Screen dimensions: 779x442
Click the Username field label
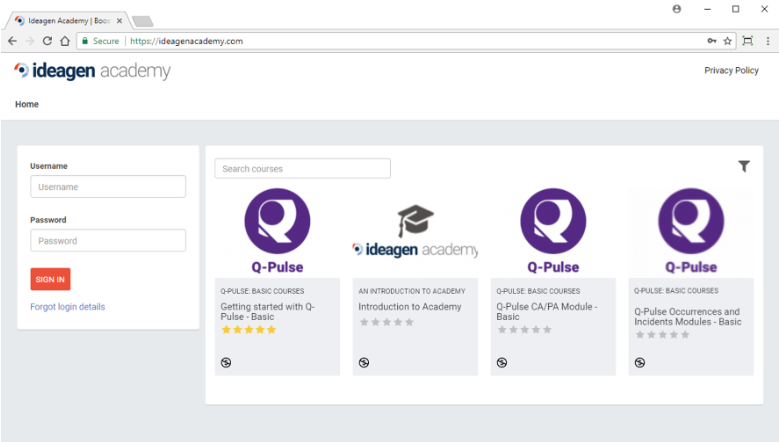click(x=49, y=166)
